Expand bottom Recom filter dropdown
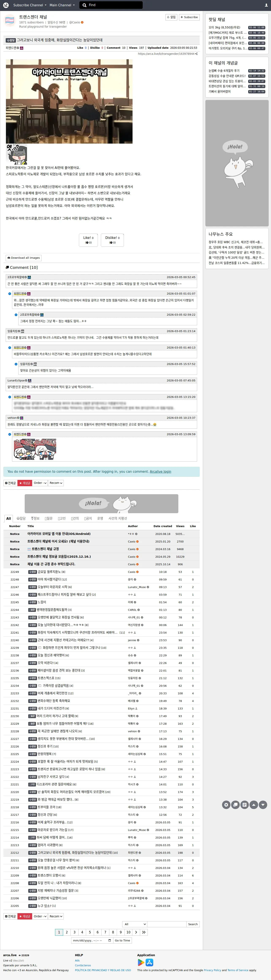271x980 pixels. point(56,916)
